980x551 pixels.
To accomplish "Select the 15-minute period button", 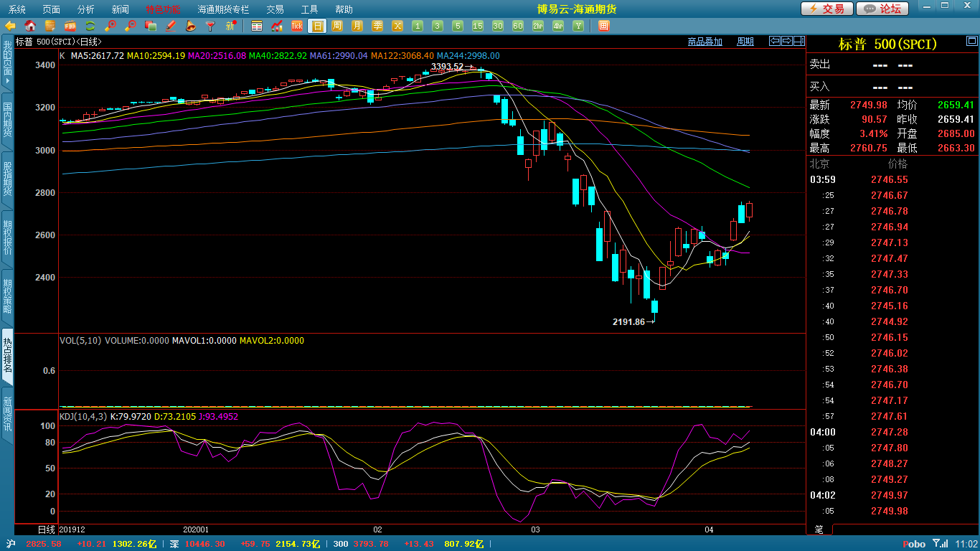I will (x=478, y=26).
